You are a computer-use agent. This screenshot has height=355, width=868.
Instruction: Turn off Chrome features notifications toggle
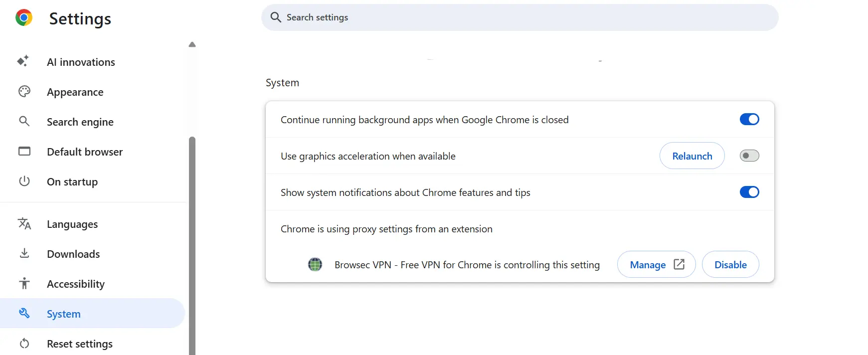(749, 192)
